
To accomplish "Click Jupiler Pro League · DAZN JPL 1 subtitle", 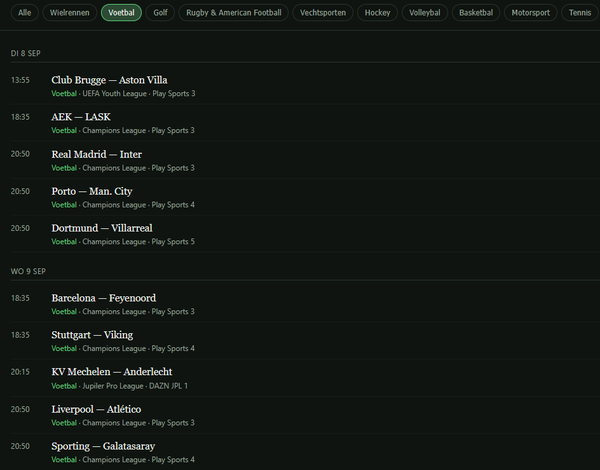I will pyautogui.click(x=135, y=386).
